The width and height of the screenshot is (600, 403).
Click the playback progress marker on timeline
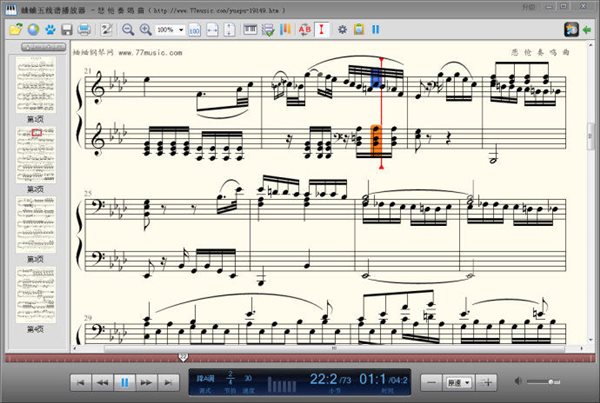pyautogui.click(x=182, y=356)
